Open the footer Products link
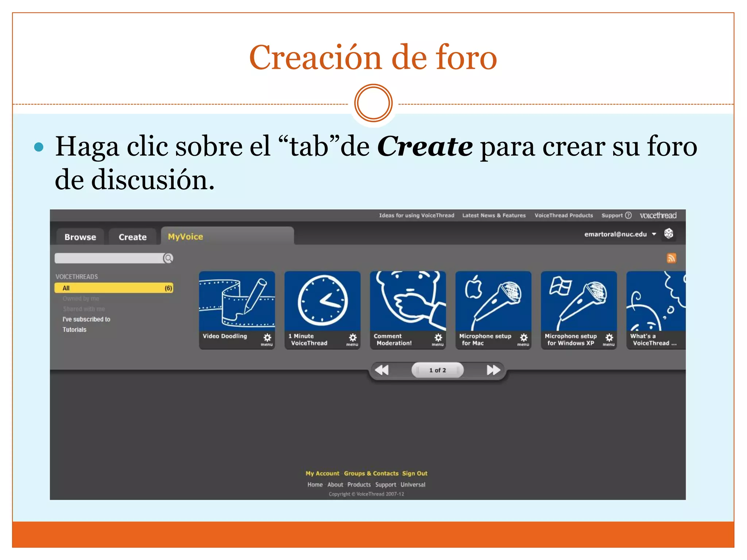747x560 pixels. coord(359,485)
